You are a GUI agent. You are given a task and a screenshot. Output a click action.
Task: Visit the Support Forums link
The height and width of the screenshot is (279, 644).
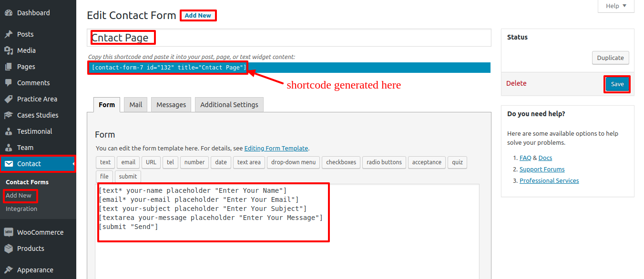click(542, 169)
